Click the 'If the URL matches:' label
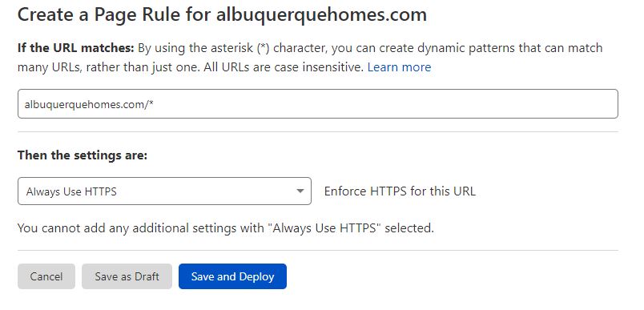Screen dimensions: 644x310 click(76, 48)
